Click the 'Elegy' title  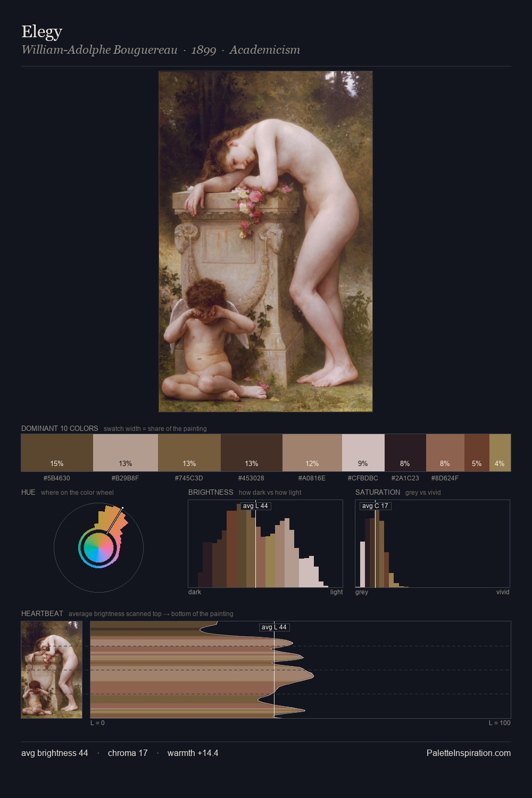[x=42, y=31]
